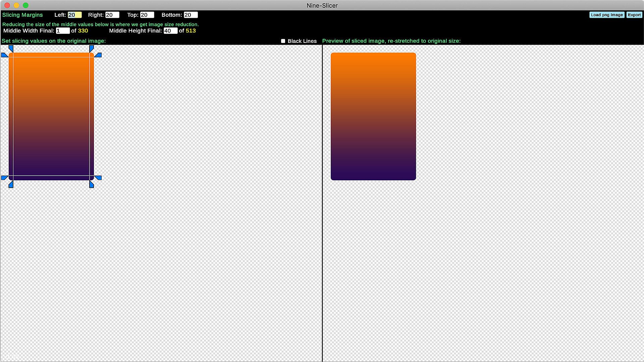
Task: Click the original gradient image center
Action: tap(51, 116)
